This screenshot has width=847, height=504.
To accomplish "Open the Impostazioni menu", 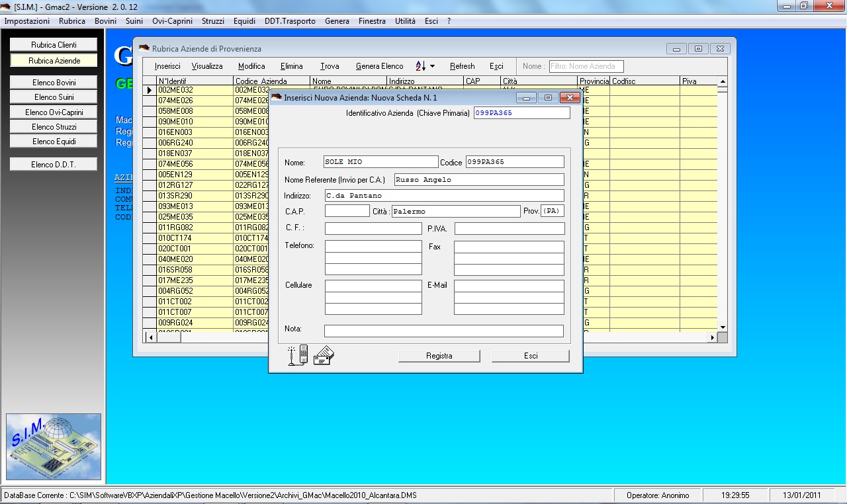I will 27,21.
